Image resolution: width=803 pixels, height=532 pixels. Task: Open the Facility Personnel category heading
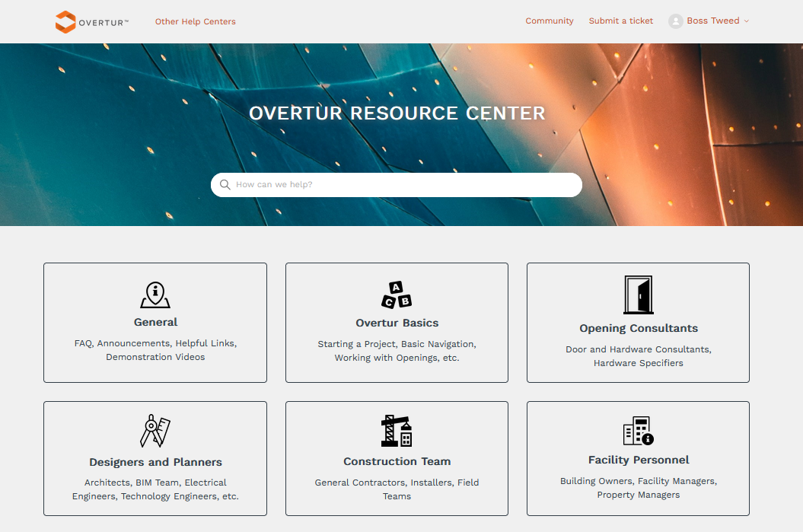pyautogui.click(x=639, y=460)
